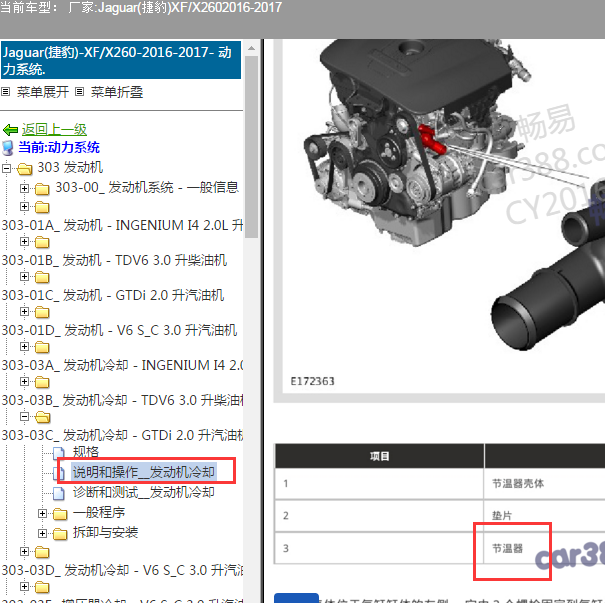Expand the 303-00_ 发动机系统 node
This screenshot has height=603, width=605.
(24, 188)
